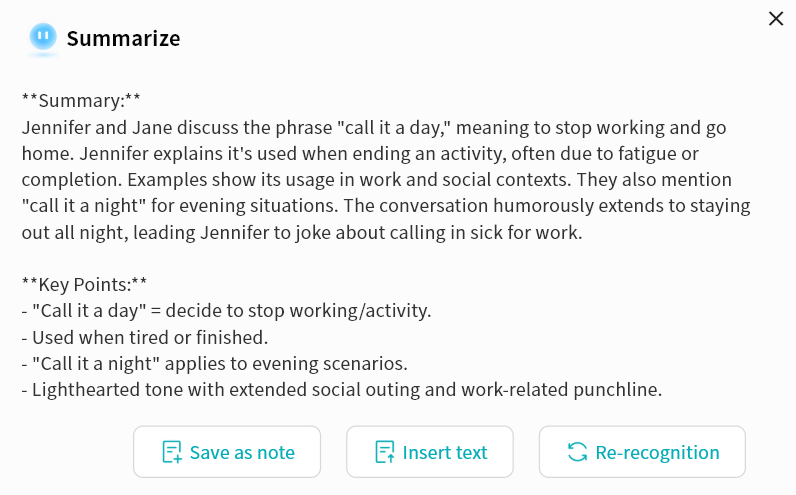Click the bullet about evening scenarios

coord(214,363)
